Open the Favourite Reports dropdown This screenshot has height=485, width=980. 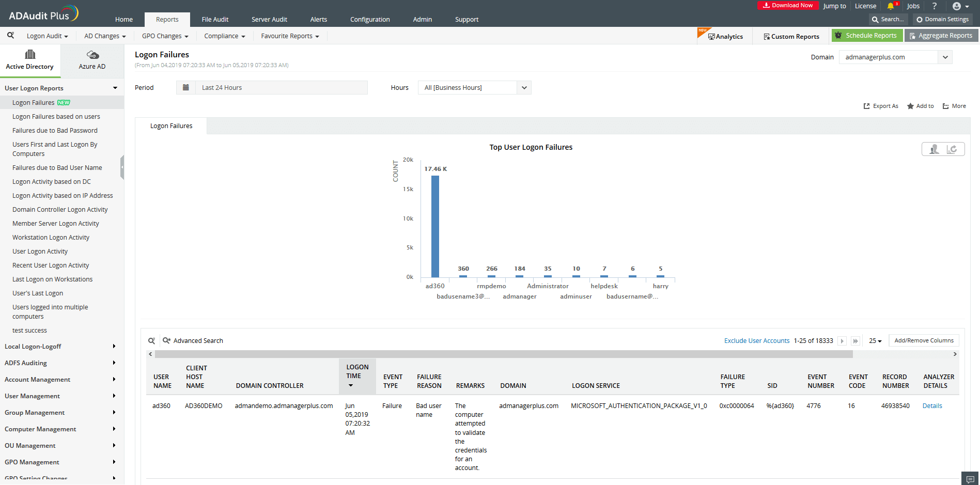click(290, 36)
